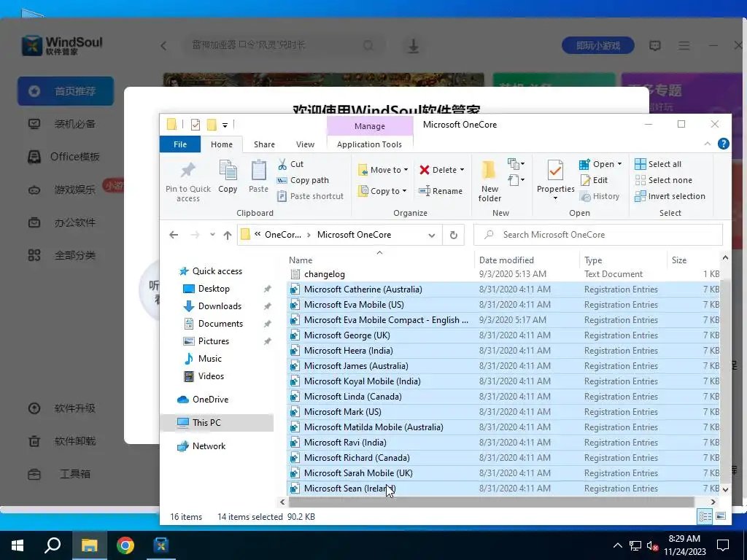Open the Copy to dropdown
This screenshot has width=747, height=560.
(x=382, y=191)
